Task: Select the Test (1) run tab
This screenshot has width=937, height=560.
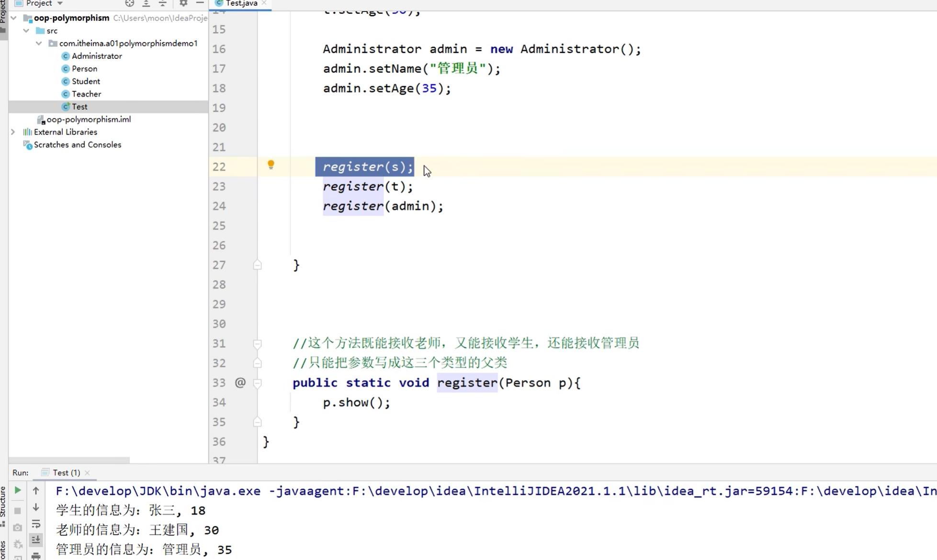Action: [66, 472]
